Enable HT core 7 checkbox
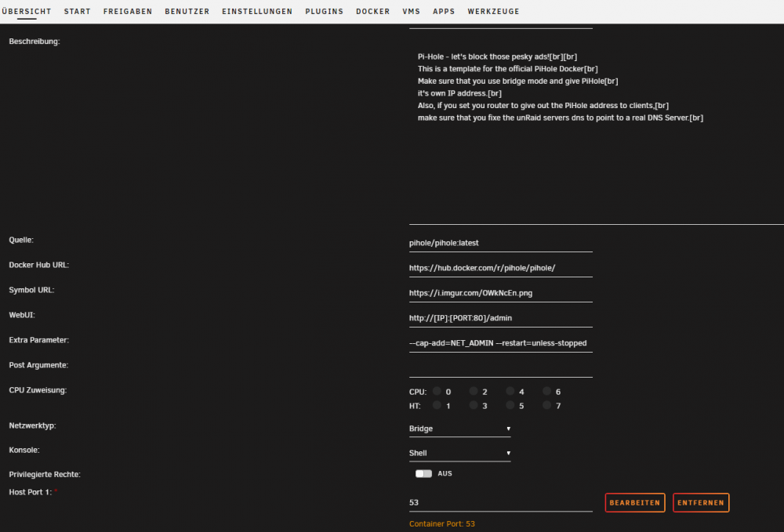784x532 pixels. (x=547, y=404)
